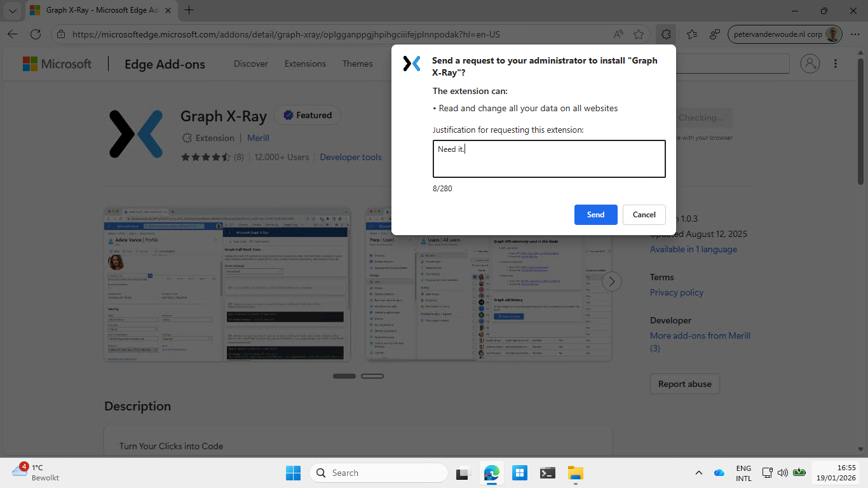Click the justification text box
Viewport: 868px width, 488px height.
point(549,159)
